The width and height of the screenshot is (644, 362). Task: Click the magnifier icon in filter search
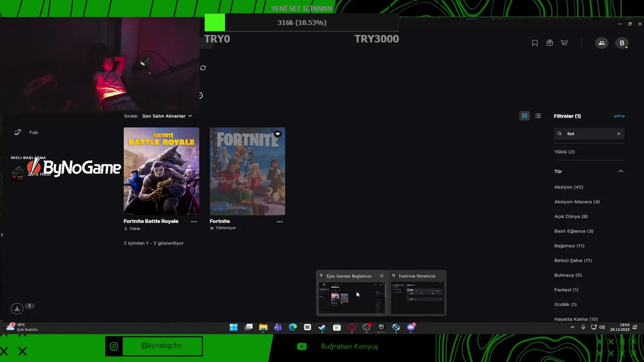[x=559, y=134]
